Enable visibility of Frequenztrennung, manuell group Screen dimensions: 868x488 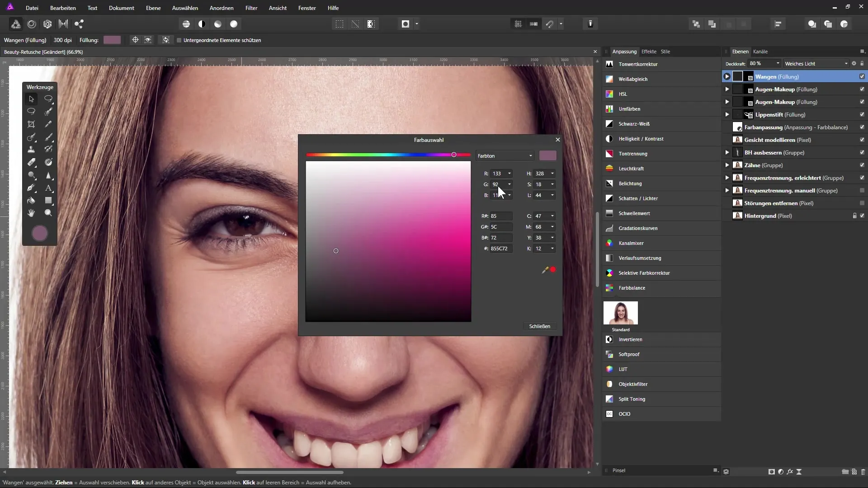pyautogui.click(x=862, y=191)
